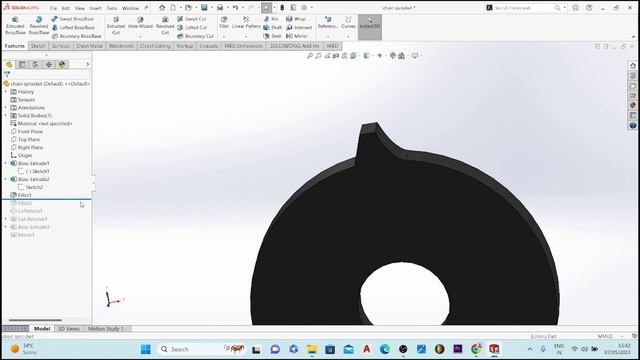Select the Lofted Cut tool
Screen dimensions: 640x360
[x=192, y=27]
